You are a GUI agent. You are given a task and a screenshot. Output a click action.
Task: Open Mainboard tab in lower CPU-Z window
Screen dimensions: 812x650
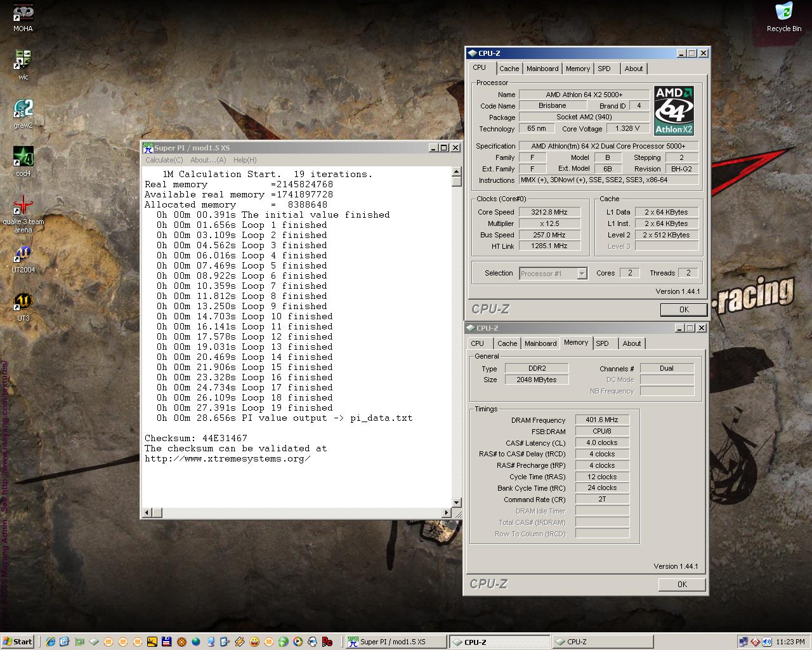540,343
